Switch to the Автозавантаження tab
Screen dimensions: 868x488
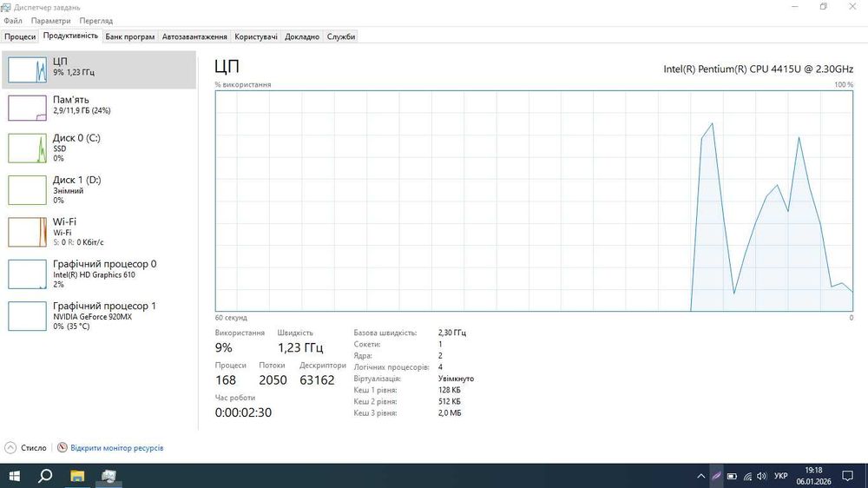pos(194,36)
